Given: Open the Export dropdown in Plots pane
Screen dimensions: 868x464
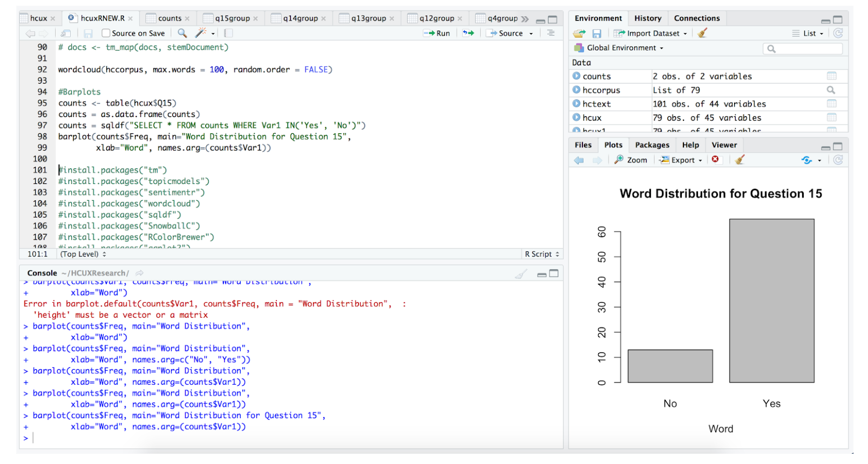Looking at the screenshot, I should 681,160.
